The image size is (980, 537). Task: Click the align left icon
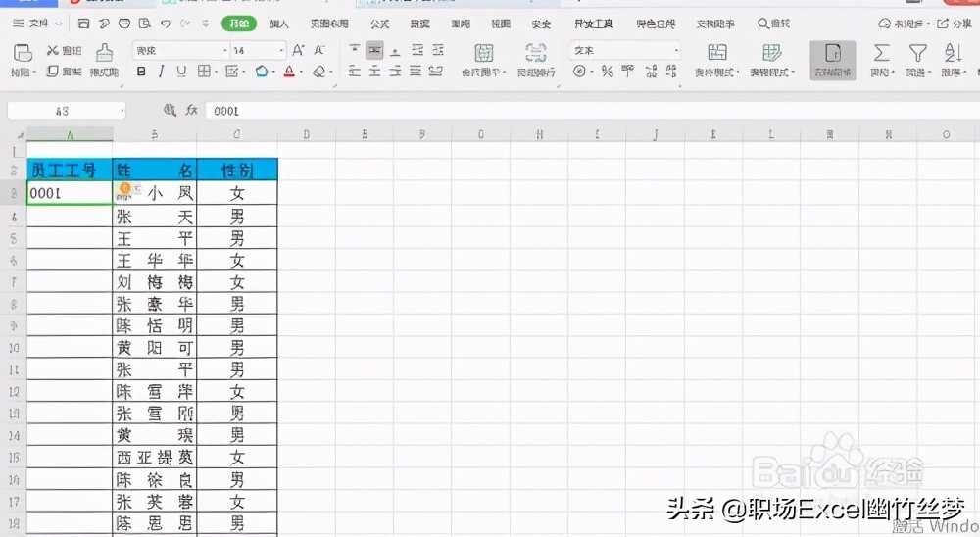click(355, 72)
